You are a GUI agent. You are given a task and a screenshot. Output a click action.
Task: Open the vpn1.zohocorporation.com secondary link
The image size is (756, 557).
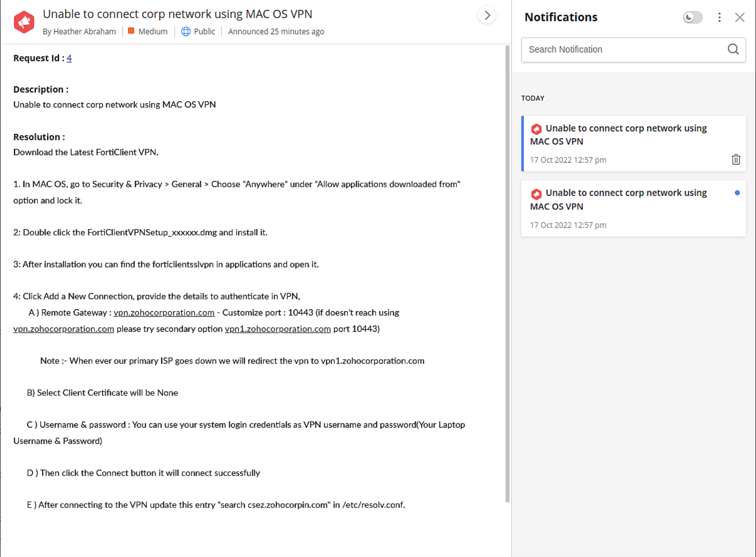[x=278, y=329]
